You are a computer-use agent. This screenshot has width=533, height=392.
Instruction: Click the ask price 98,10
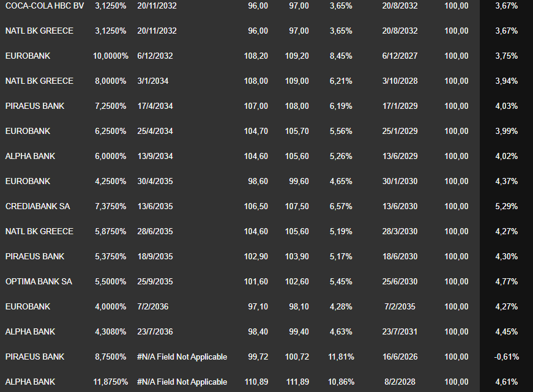(299, 306)
